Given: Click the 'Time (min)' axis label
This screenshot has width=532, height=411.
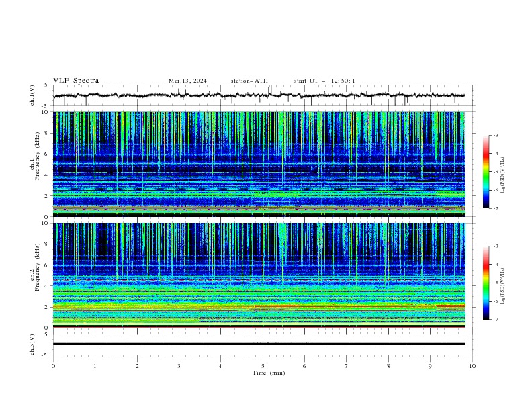Looking at the screenshot, I should [269, 373].
